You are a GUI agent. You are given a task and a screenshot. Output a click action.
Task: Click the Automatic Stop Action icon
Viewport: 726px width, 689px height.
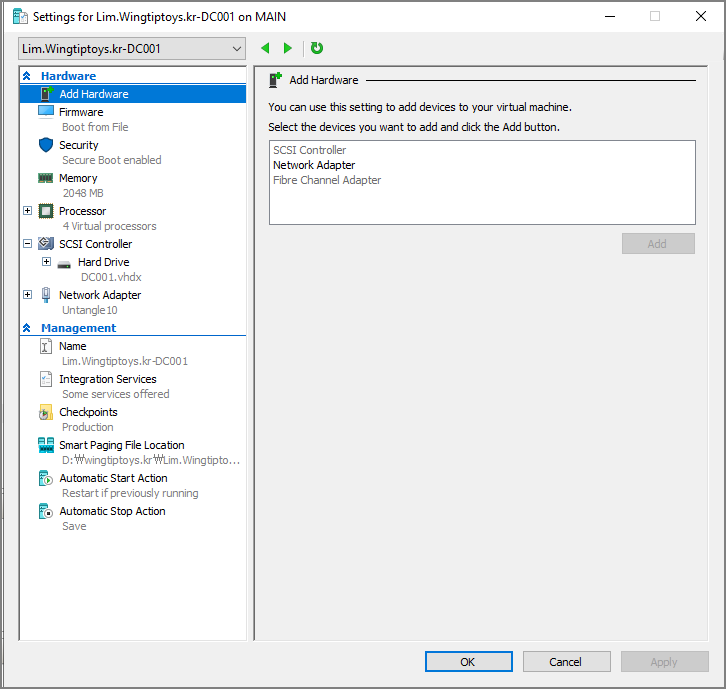[x=45, y=511]
